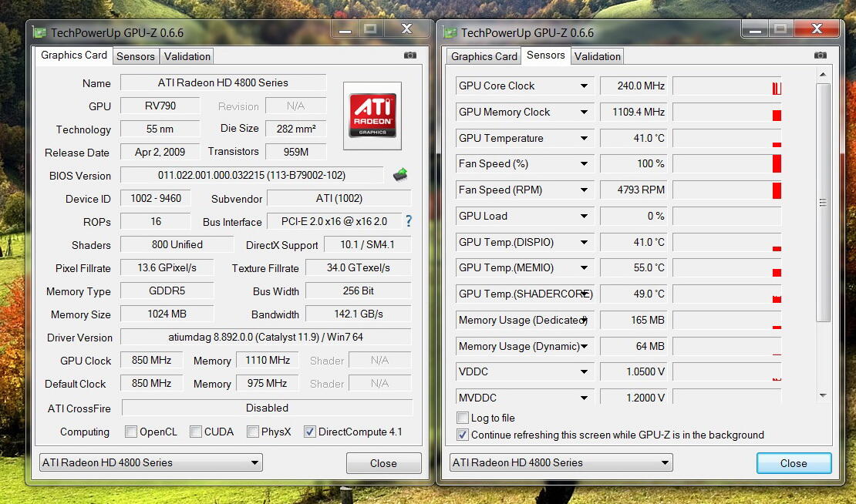Click the GPU name field showing HD 4800 Series
This screenshot has height=504, width=856.
(223, 82)
